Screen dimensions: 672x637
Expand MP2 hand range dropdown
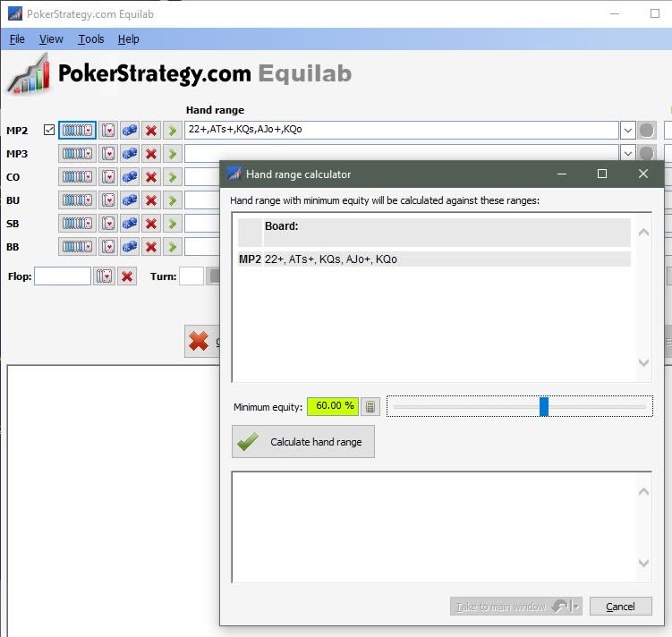628,131
